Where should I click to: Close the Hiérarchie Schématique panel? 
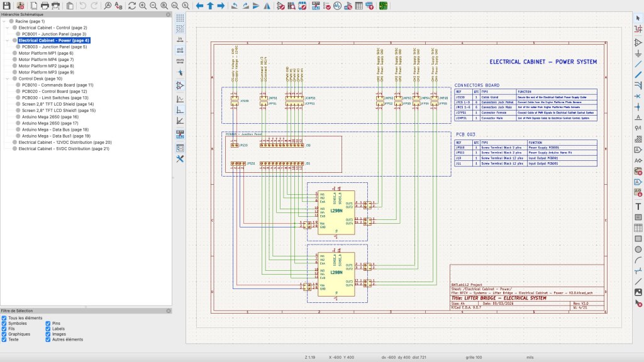(168, 14)
